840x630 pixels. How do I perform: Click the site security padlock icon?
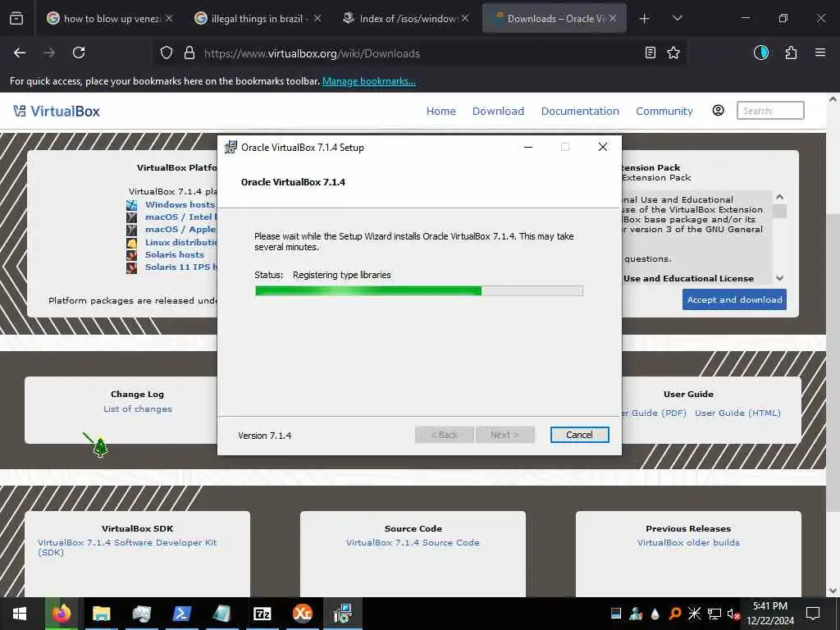click(189, 53)
